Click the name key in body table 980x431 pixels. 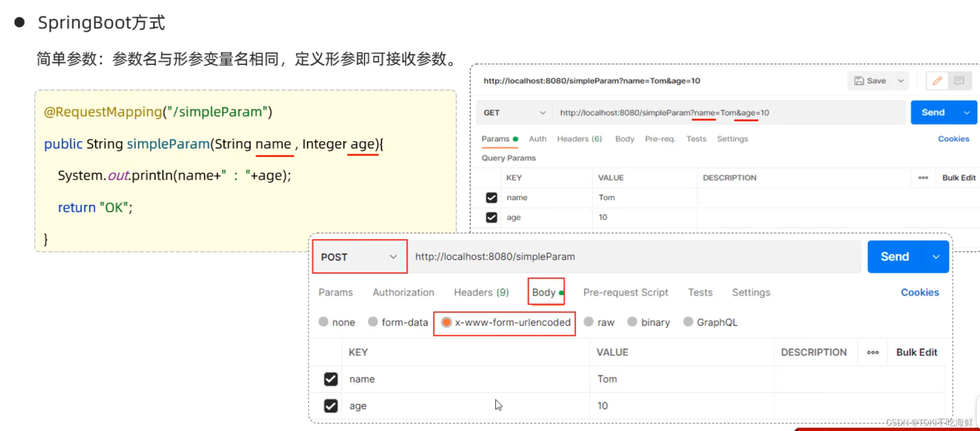[362, 379]
